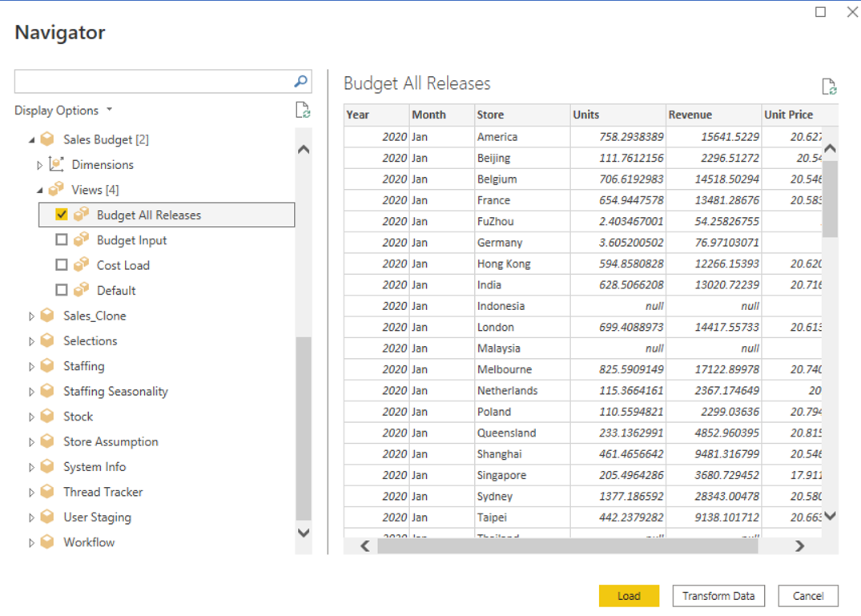The image size is (861, 616).
Task: Click the Store Assumption cube icon
Action: click(48, 441)
